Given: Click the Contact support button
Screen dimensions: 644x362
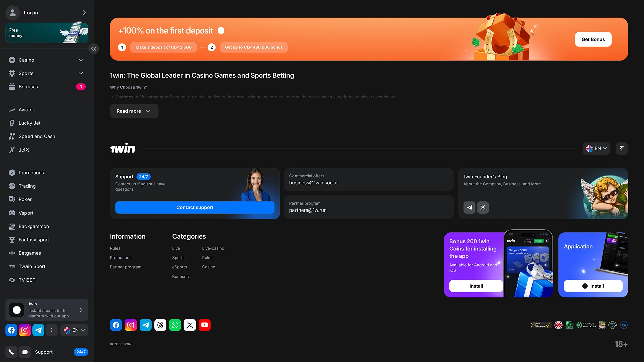Looking at the screenshot, I should pyautogui.click(x=195, y=207).
